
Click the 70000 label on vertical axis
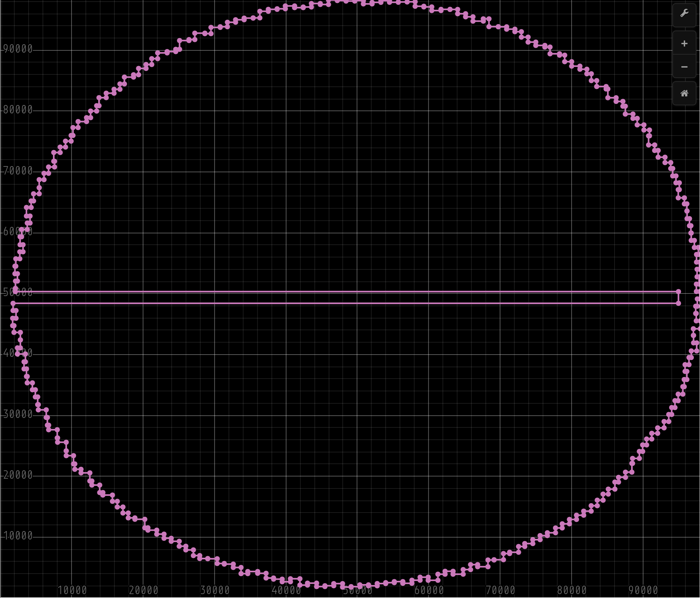click(18, 171)
